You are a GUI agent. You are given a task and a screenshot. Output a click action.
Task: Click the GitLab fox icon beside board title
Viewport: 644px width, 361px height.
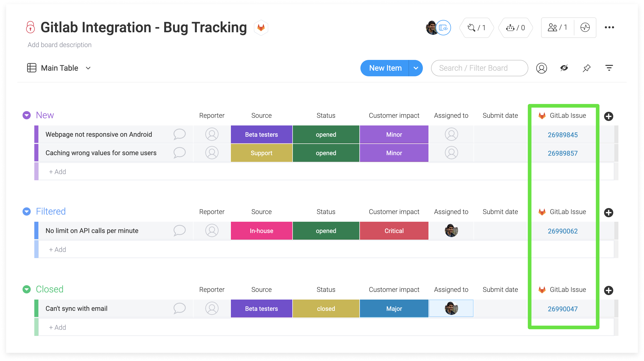(261, 27)
